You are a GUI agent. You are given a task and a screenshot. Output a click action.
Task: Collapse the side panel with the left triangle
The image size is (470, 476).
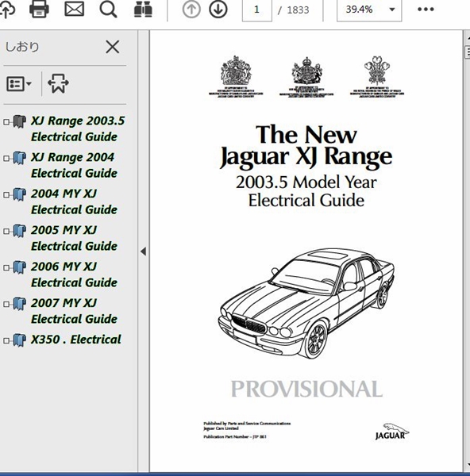(x=144, y=251)
